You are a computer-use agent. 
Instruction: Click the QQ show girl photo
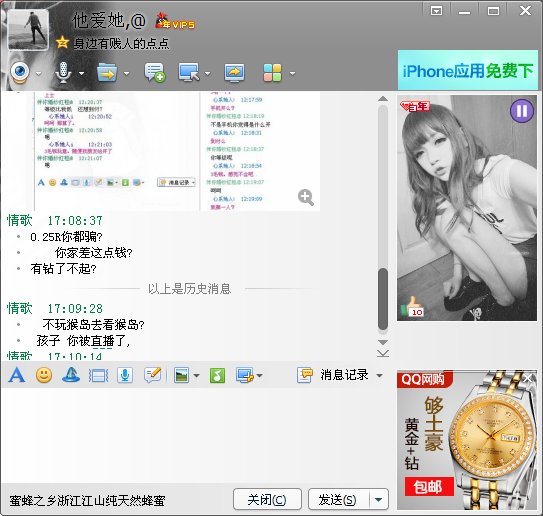(467, 208)
